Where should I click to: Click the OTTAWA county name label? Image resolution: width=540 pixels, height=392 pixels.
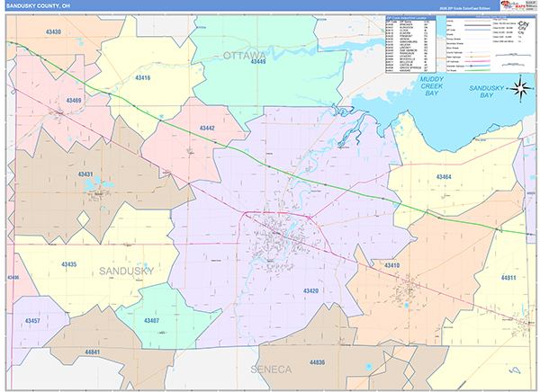point(245,56)
